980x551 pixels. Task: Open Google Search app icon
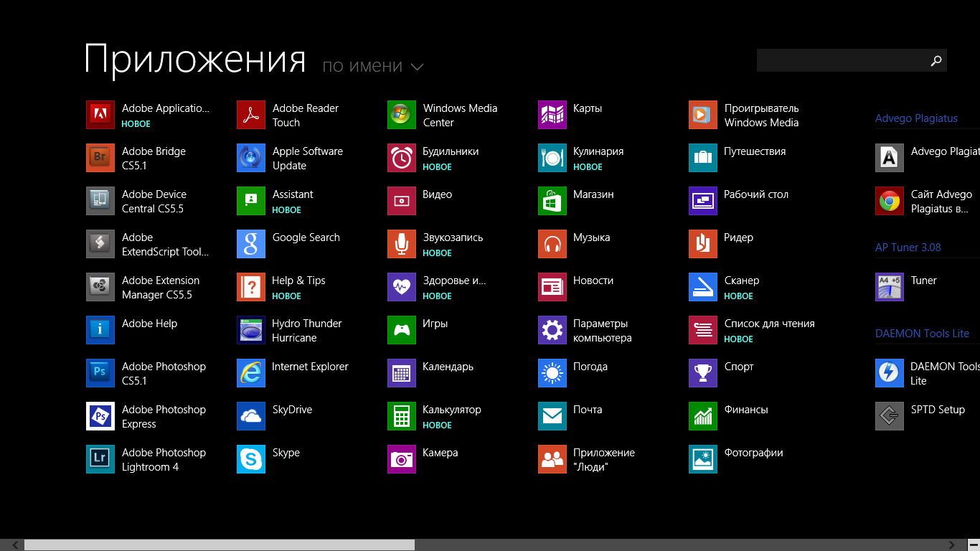click(x=251, y=244)
